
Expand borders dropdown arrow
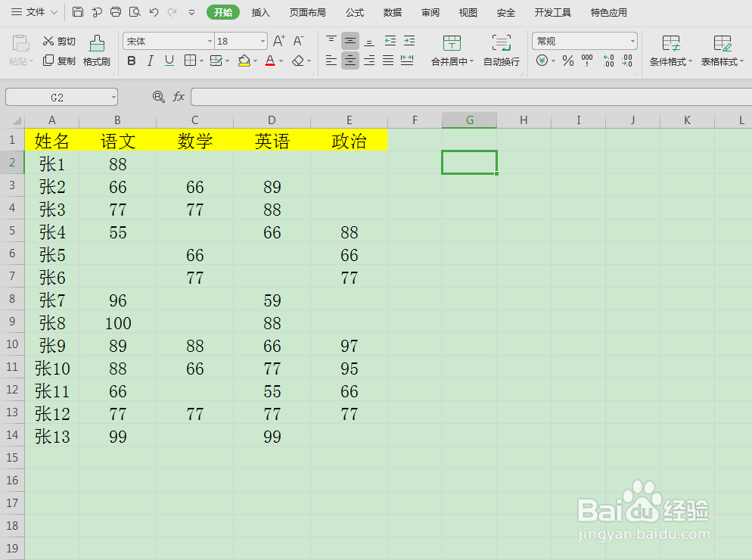pos(201,61)
